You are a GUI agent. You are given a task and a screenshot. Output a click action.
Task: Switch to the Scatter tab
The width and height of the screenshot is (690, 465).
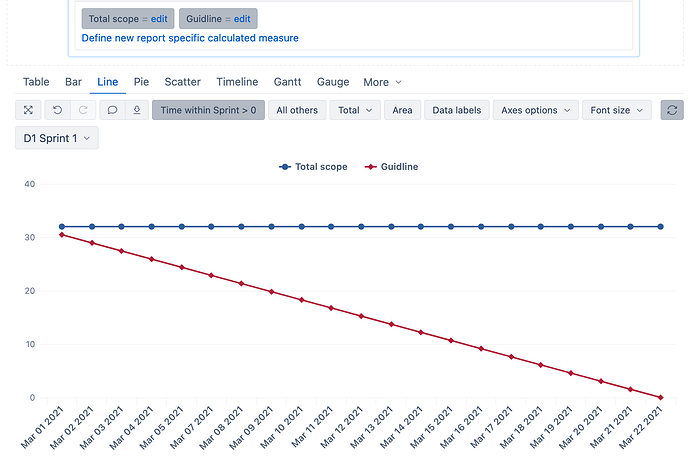coord(183,82)
